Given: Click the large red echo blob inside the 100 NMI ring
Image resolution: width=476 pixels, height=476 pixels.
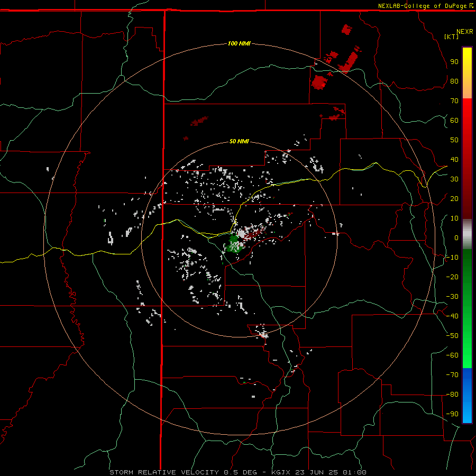Looking at the screenshot, I should pos(319,82).
